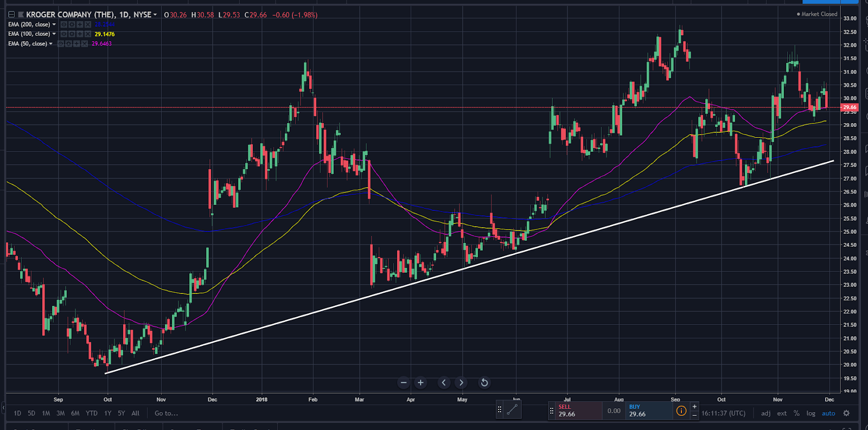The image size is (868, 430).
Task: Expand the left side panel arrow
Action: 3,407
